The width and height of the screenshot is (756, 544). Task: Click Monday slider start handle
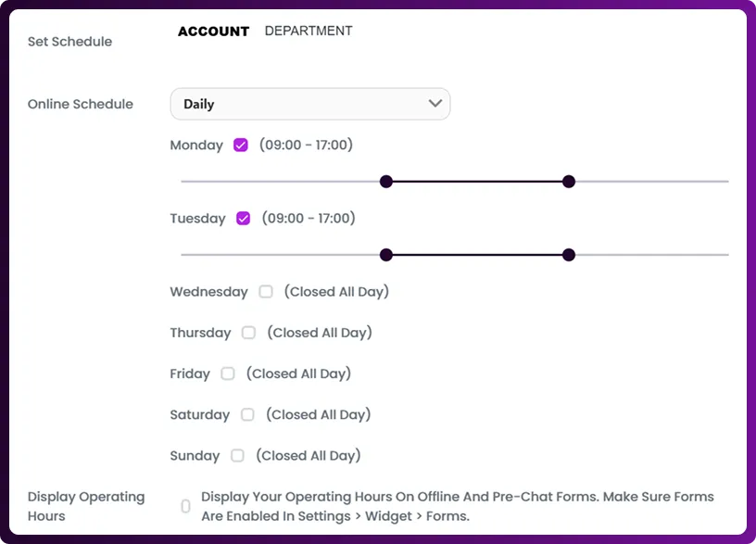[386, 182]
